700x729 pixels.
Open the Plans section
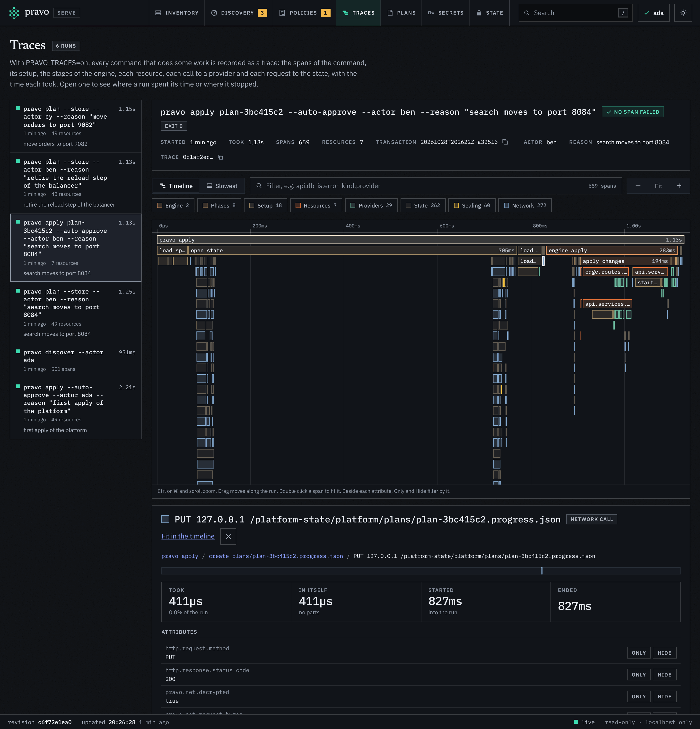(401, 13)
